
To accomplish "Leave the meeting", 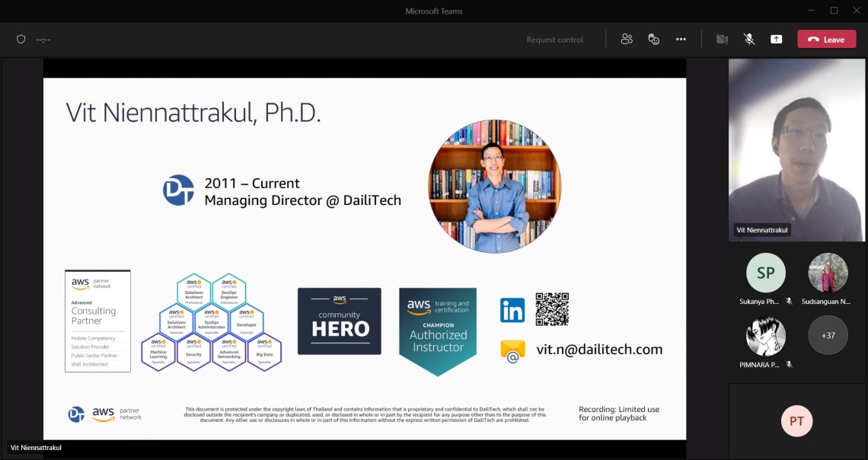I will click(x=826, y=40).
